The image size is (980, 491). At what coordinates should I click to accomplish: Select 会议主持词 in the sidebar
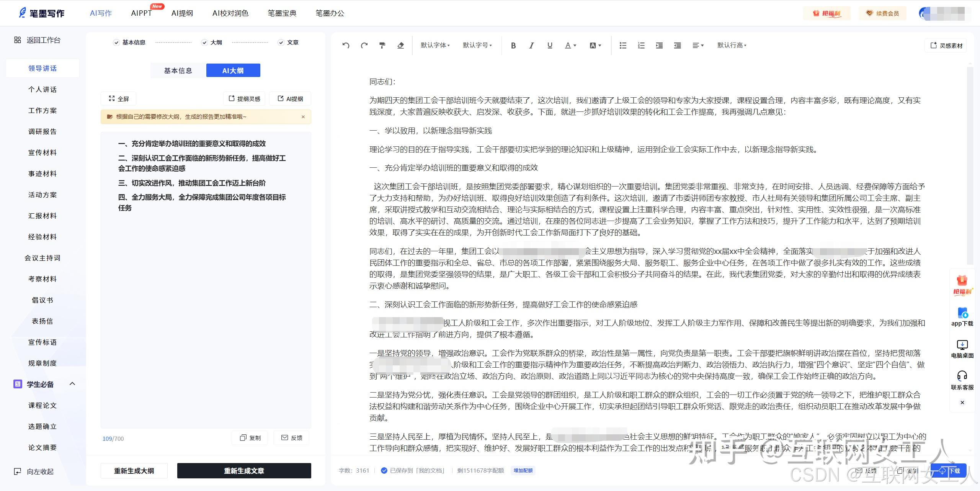pos(42,258)
